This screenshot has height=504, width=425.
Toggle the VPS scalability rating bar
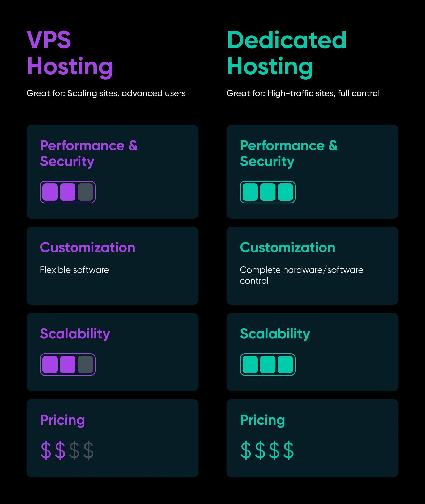pos(68,364)
